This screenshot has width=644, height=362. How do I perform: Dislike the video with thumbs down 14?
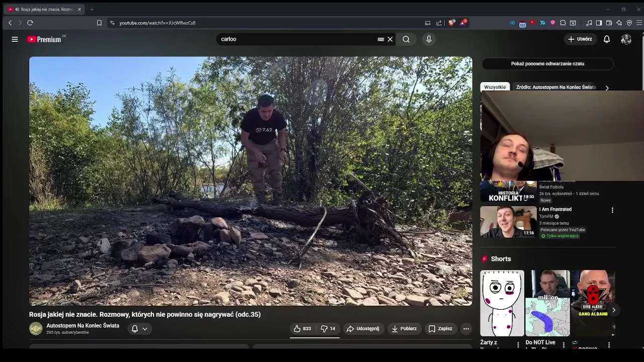tap(328, 329)
